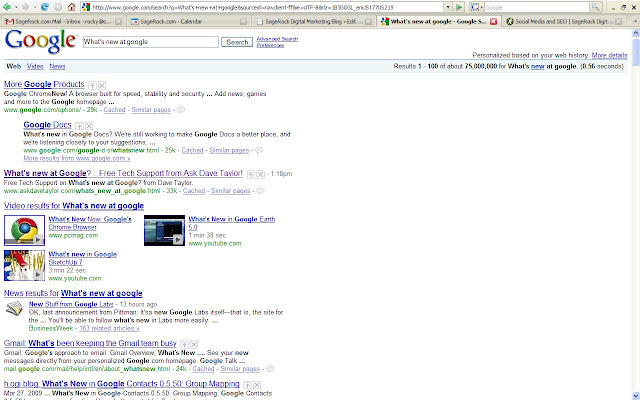Click the Google Search button
The height and width of the screenshot is (400, 640).
point(237,42)
